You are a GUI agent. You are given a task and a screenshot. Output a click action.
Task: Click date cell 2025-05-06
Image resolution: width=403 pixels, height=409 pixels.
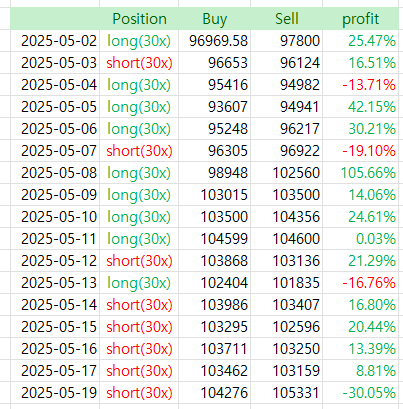[55, 129]
